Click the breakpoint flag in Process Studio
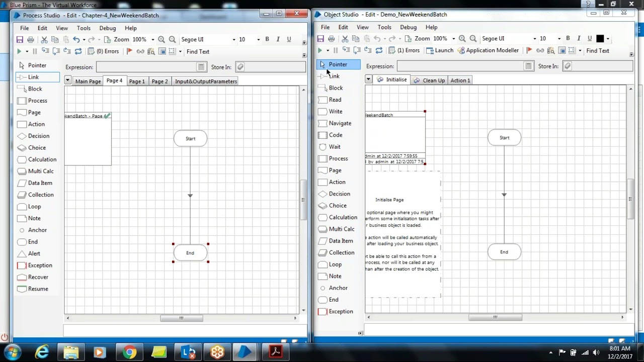The image size is (644, 362). coord(129,51)
